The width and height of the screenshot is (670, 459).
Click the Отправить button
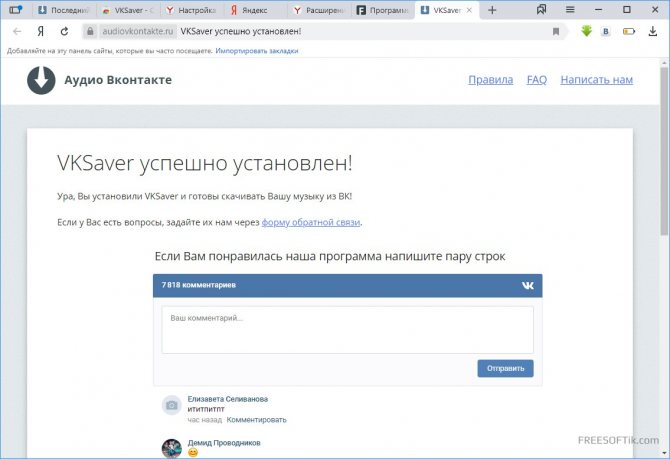(505, 368)
